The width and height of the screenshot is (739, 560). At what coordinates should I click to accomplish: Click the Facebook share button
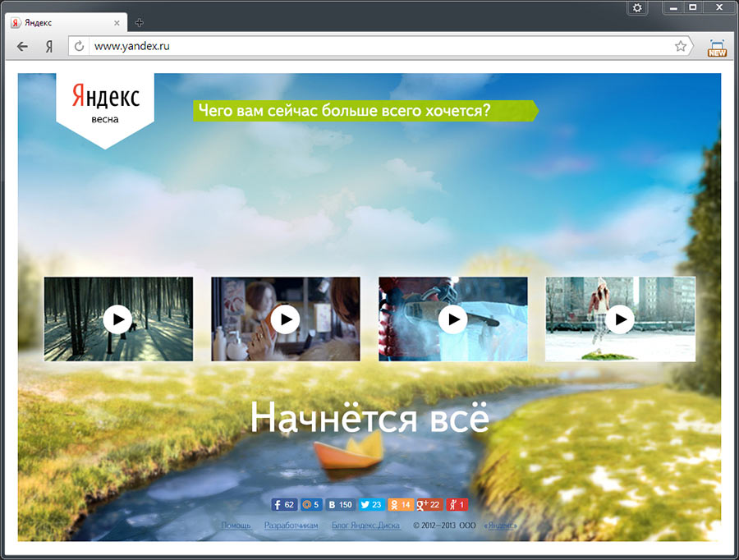[283, 505]
